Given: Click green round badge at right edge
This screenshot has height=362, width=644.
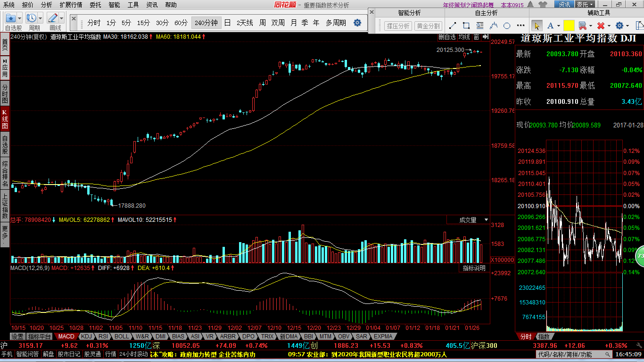Looking at the screenshot, I should 640,256.
